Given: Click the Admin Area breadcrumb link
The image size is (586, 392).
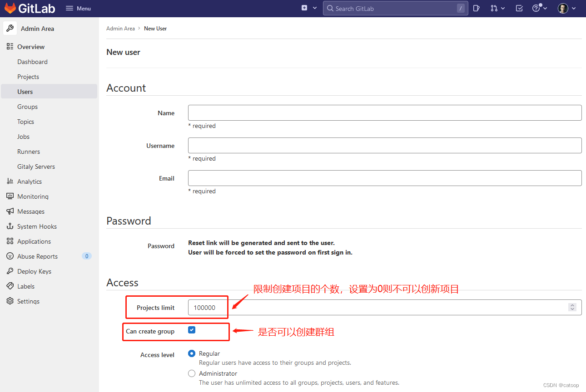Looking at the screenshot, I should click(120, 28).
